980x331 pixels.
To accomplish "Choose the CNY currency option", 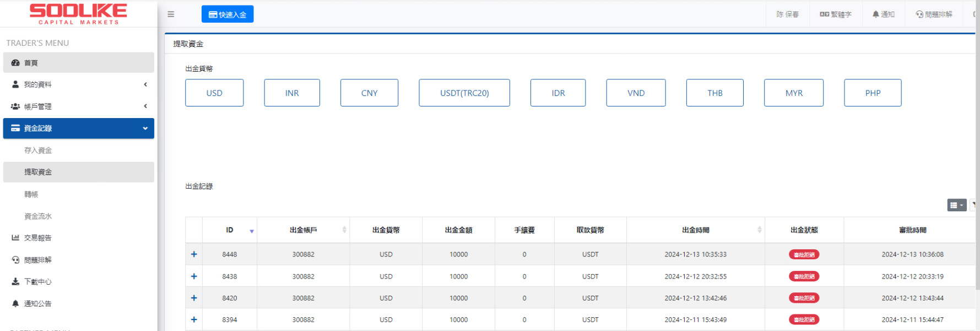I will [369, 93].
